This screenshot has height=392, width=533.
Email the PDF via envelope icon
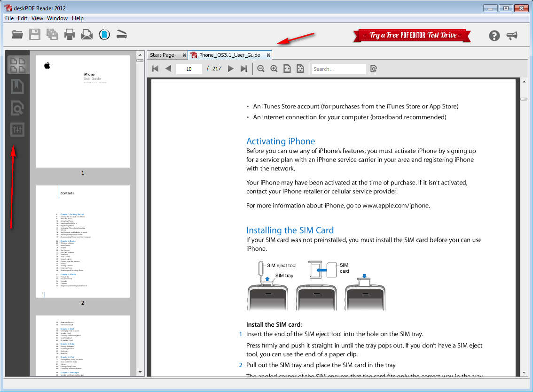coord(87,35)
